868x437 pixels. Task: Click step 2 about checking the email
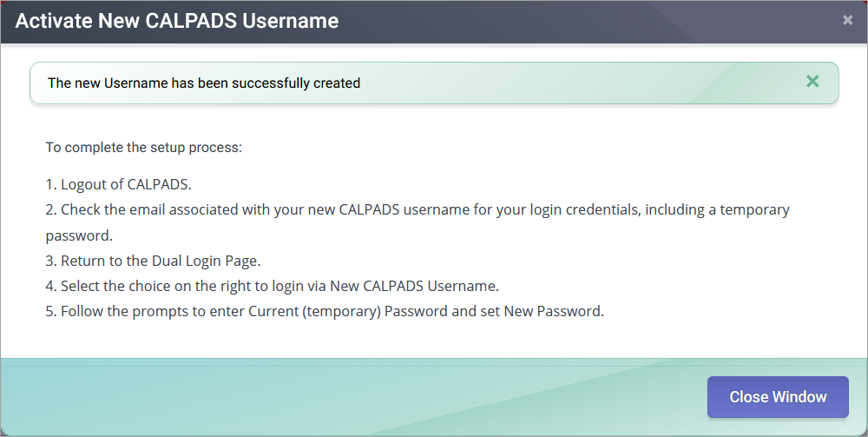pos(418,222)
